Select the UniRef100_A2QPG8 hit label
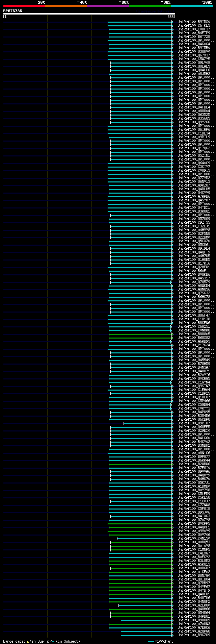The height and width of the screenshot is (644, 216). 194,631
